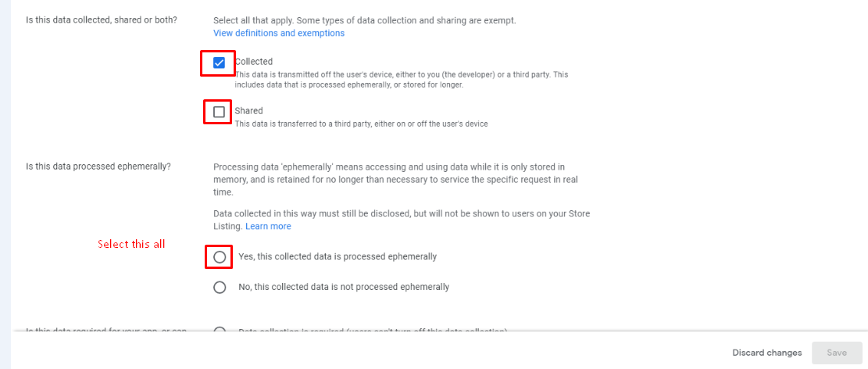This screenshot has height=369, width=868.
Task: Click the red 'Select this all' annotation
Action: coord(131,244)
